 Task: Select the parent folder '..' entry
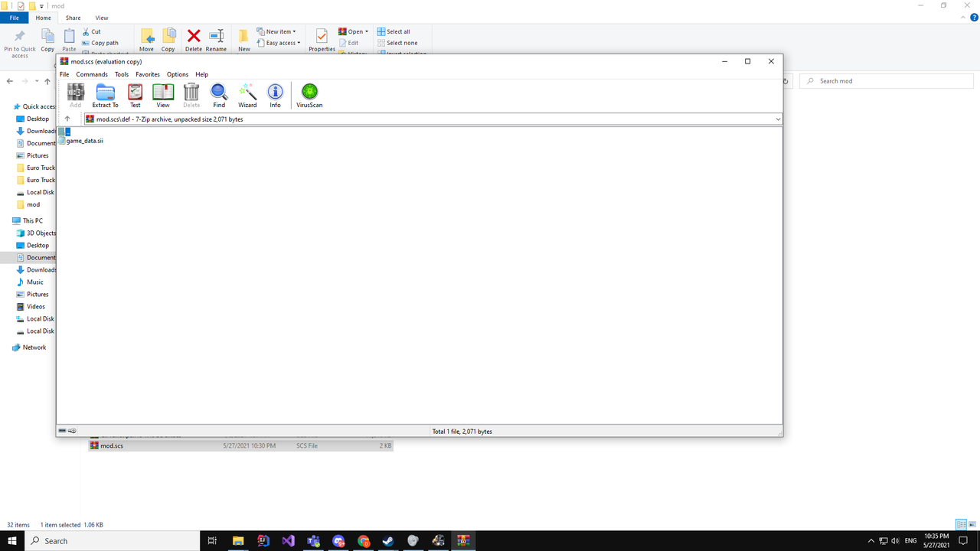click(x=64, y=132)
